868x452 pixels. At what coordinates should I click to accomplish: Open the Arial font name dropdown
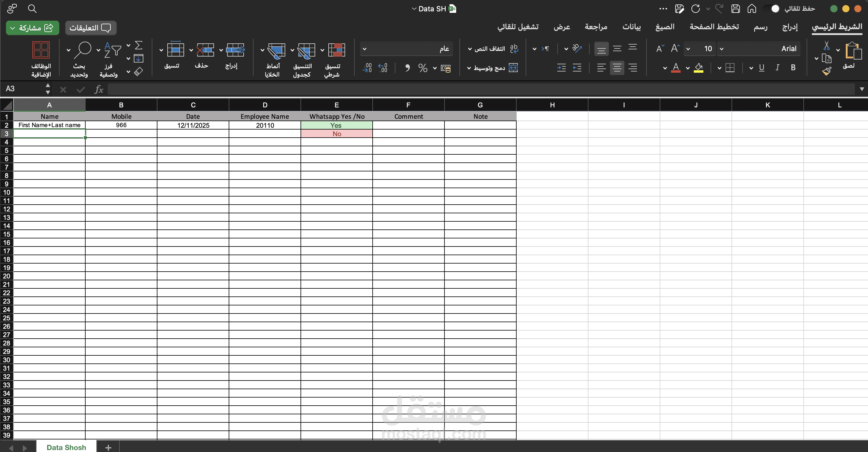(721, 49)
